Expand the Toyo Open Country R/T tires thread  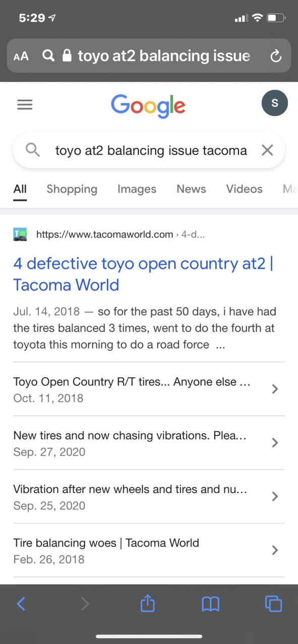click(x=149, y=389)
